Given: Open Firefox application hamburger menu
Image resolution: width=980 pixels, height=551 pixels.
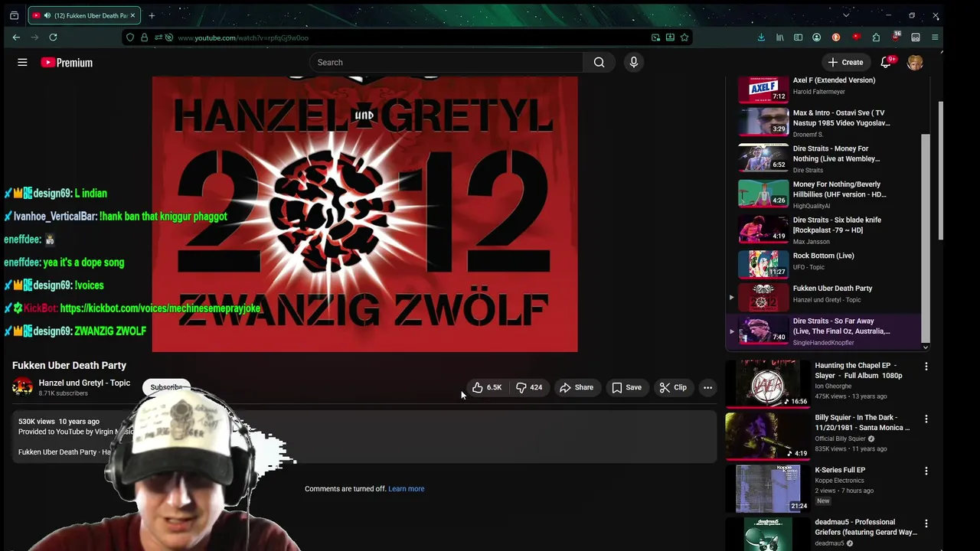Looking at the screenshot, I should [935, 37].
